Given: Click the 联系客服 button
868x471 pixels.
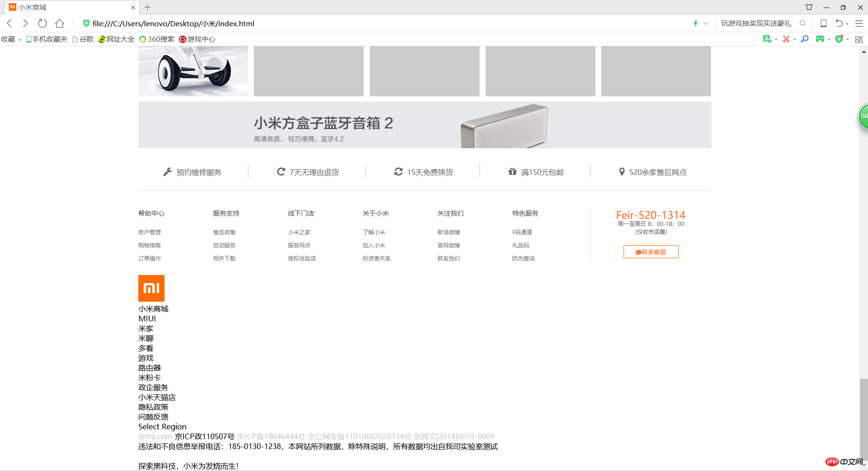Looking at the screenshot, I should click(651, 252).
